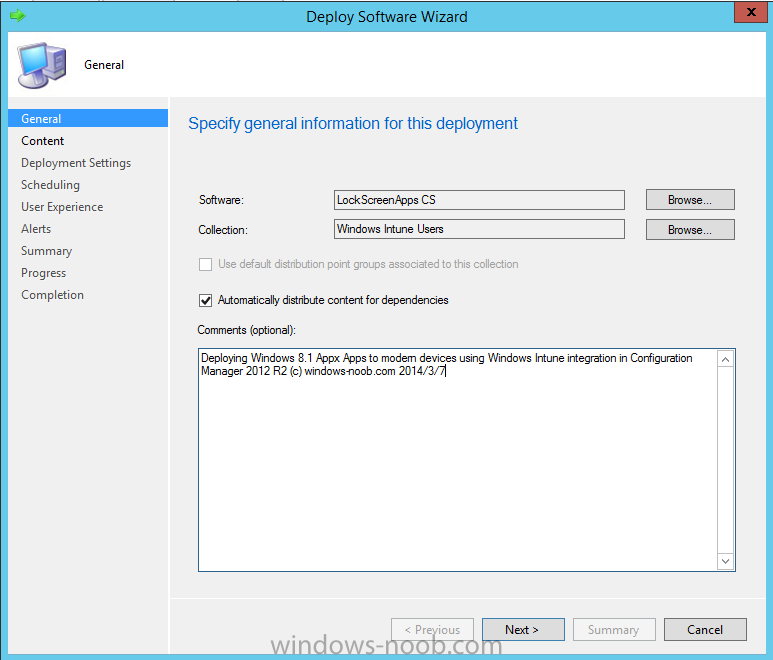The height and width of the screenshot is (660, 773).
Task: Click the Software field showing LockScreenApps CS
Action: pos(479,200)
